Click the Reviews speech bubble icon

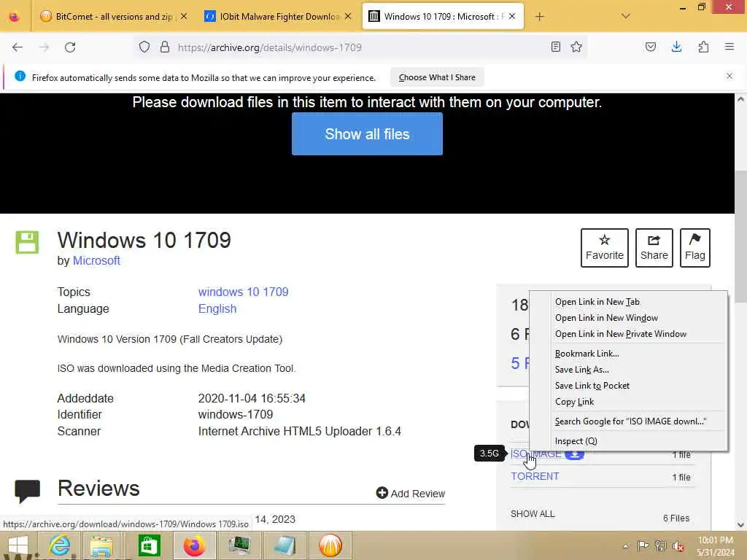tap(28, 491)
